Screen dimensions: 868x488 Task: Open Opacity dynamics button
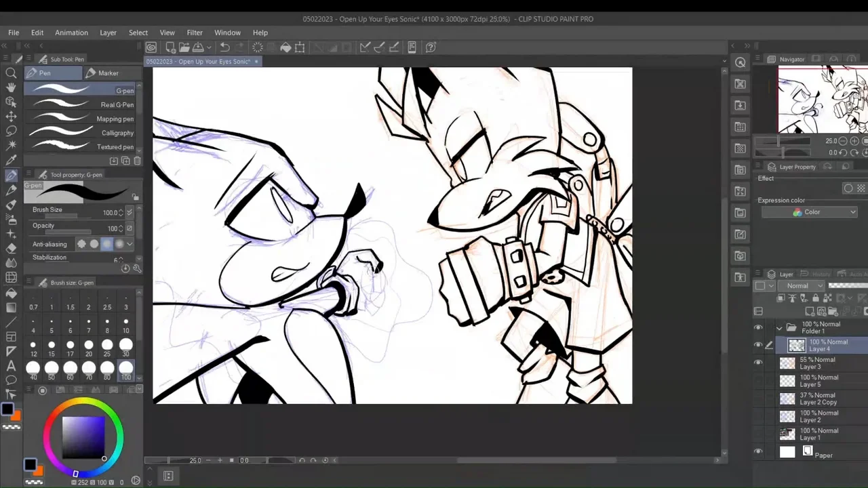point(130,228)
